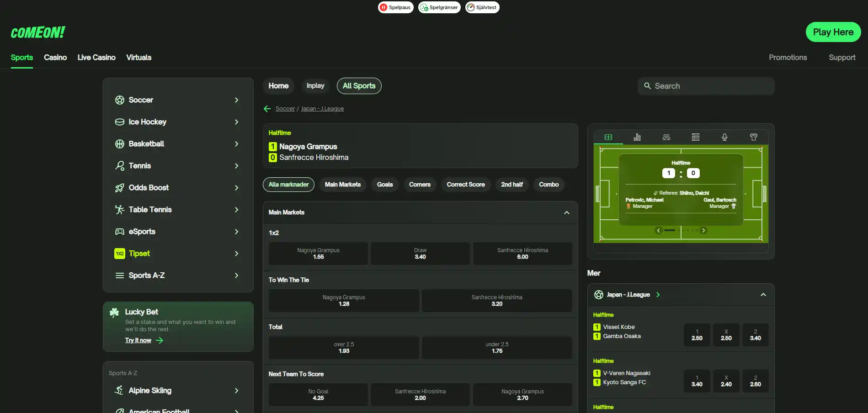Select over 2.5 total at 1.93
This screenshot has width=868, height=413.
coord(344,348)
